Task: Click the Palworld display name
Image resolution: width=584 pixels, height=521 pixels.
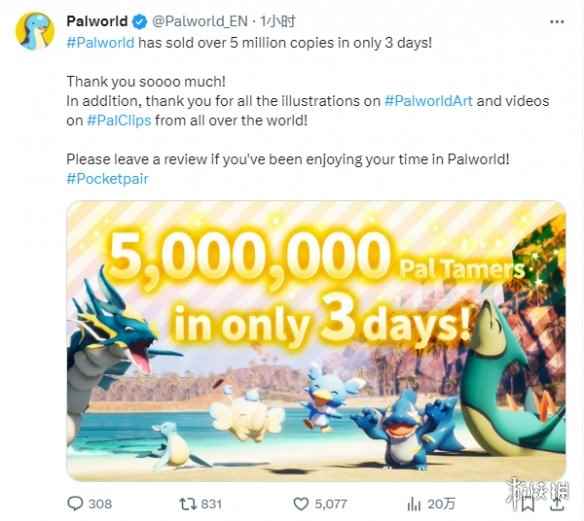Action: (x=97, y=21)
